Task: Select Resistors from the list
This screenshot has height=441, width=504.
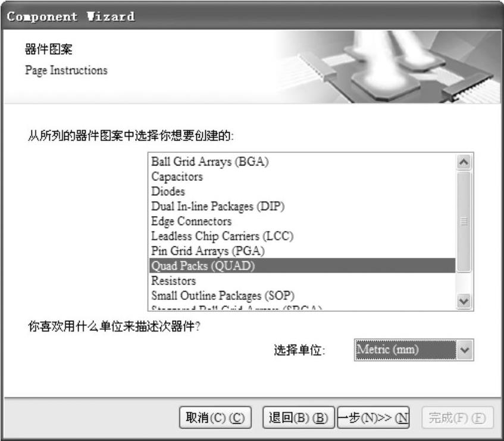Action: point(302,280)
